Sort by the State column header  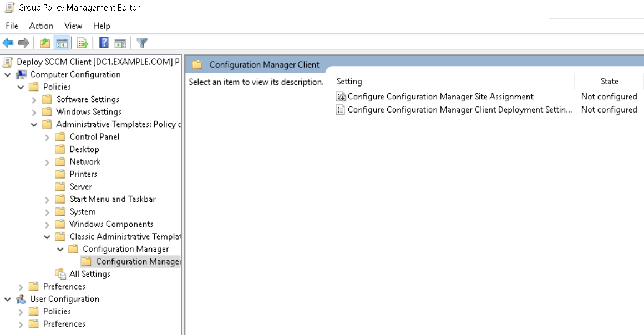609,82
